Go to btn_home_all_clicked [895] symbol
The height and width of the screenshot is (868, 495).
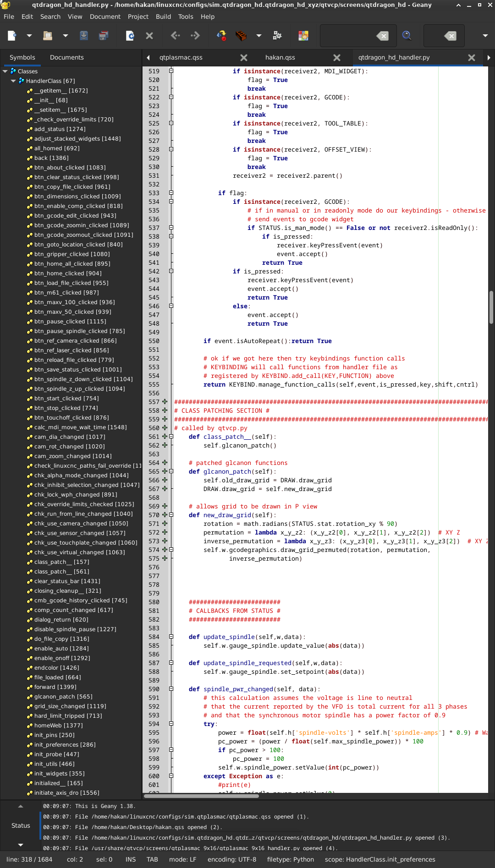pyautogui.click(x=72, y=263)
